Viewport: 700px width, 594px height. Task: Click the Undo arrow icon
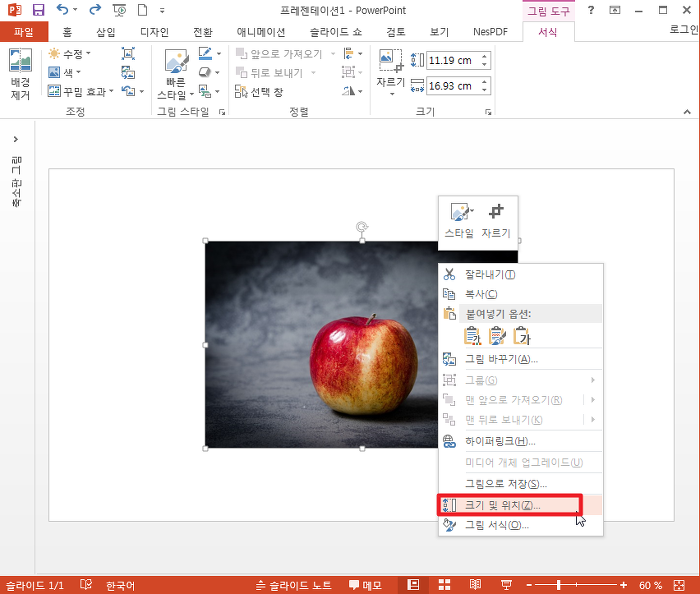tap(62, 9)
